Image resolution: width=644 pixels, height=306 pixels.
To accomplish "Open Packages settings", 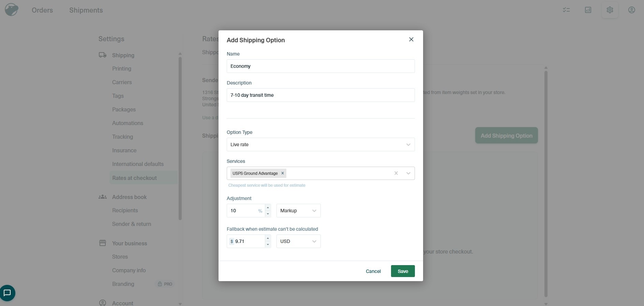I will (x=124, y=109).
